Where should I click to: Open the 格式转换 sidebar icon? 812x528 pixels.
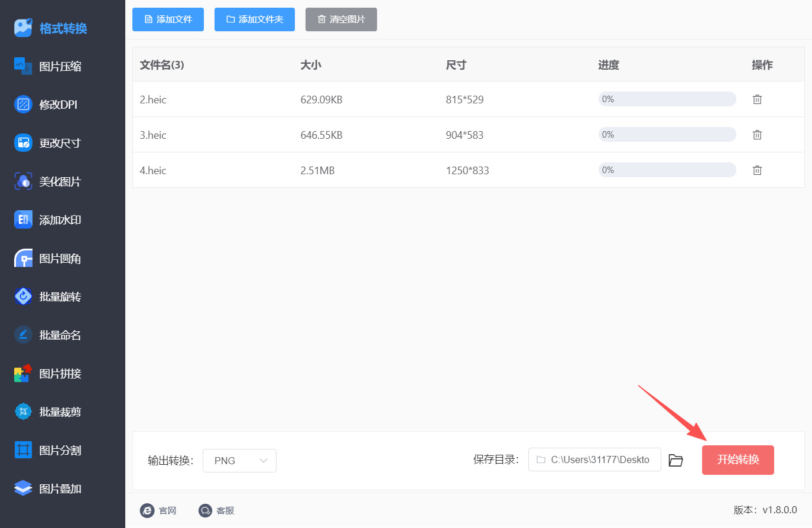[23, 28]
